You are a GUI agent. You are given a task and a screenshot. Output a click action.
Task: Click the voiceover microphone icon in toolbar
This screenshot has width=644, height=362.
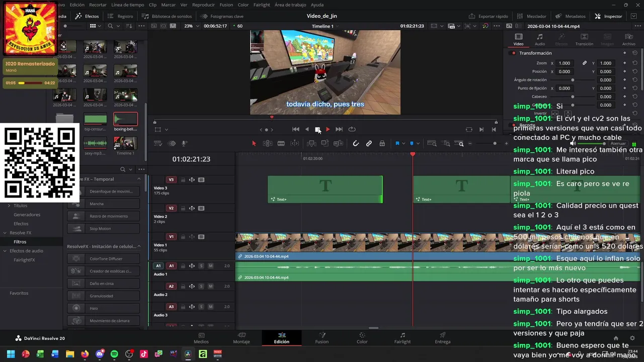coord(184,144)
